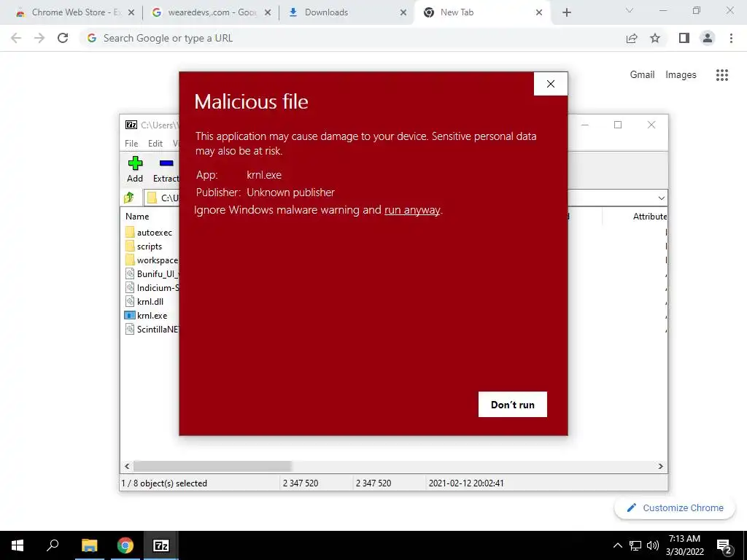
Task: Expand the 7-Zip address path dropdown
Action: pyautogui.click(x=661, y=198)
